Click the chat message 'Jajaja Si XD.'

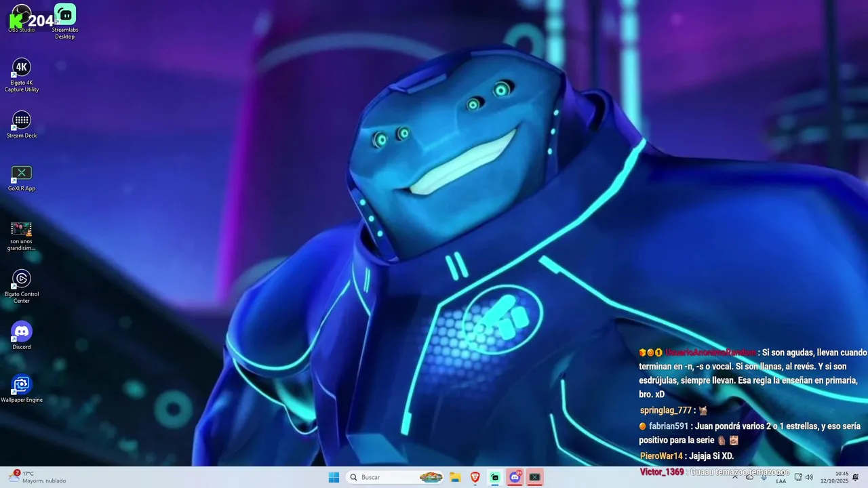[x=711, y=456]
